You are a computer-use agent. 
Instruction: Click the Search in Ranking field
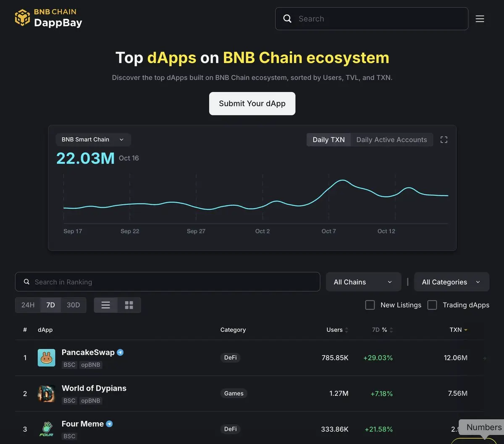click(168, 282)
